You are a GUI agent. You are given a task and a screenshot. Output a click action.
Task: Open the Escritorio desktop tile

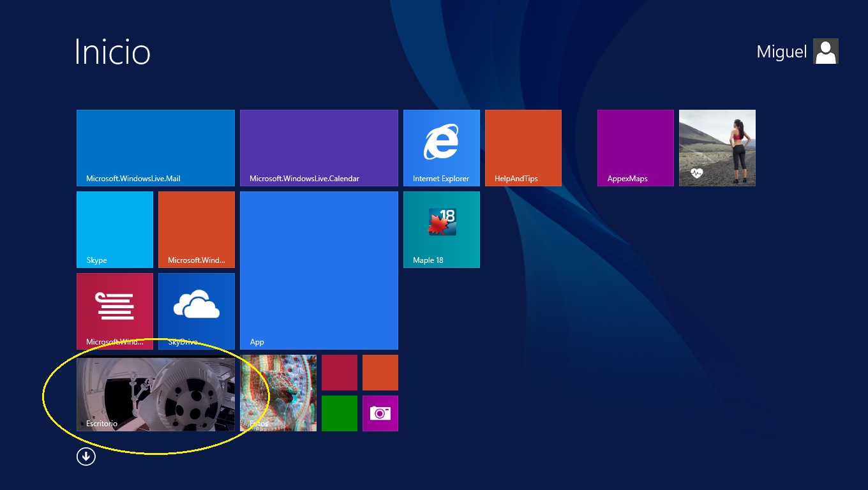point(155,393)
